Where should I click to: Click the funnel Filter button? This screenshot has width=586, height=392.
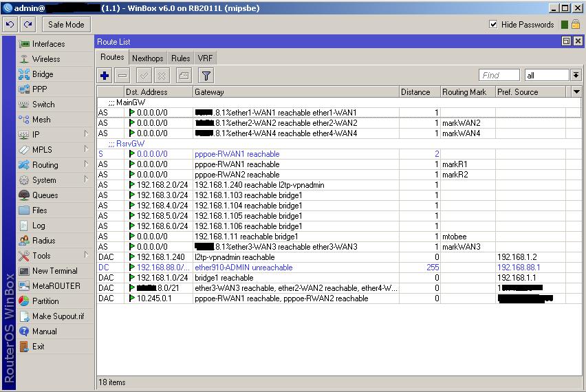tap(206, 76)
